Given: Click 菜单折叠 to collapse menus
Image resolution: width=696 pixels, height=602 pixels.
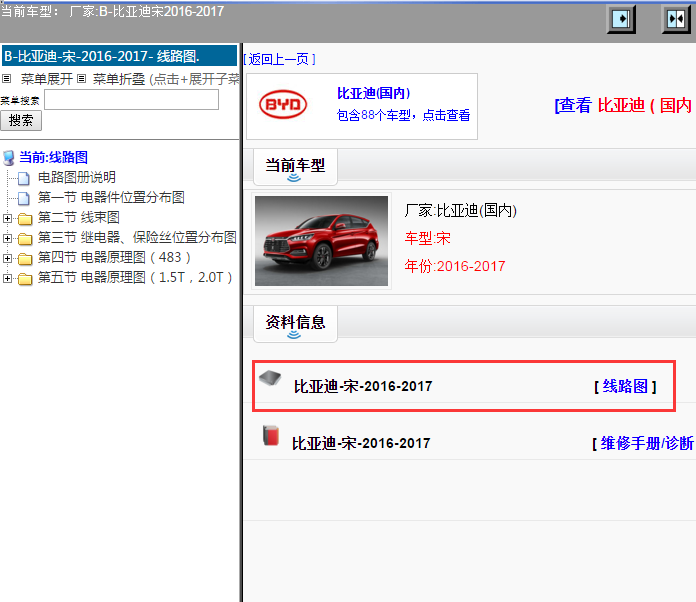Looking at the screenshot, I should (x=119, y=79).
